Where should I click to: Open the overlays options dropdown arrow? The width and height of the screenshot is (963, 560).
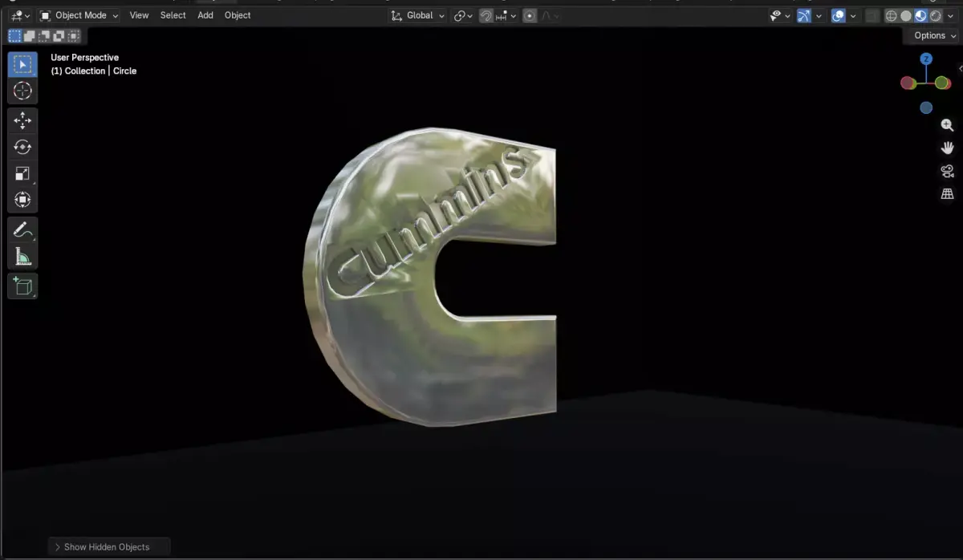click(853, 15)
